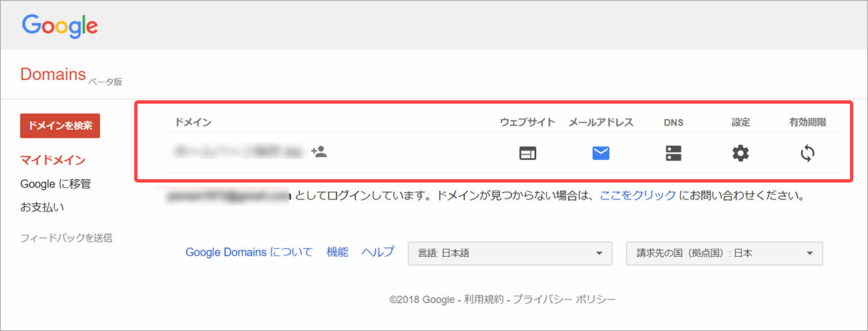
Task: Click the 利用規約 link
Action: 485,300
